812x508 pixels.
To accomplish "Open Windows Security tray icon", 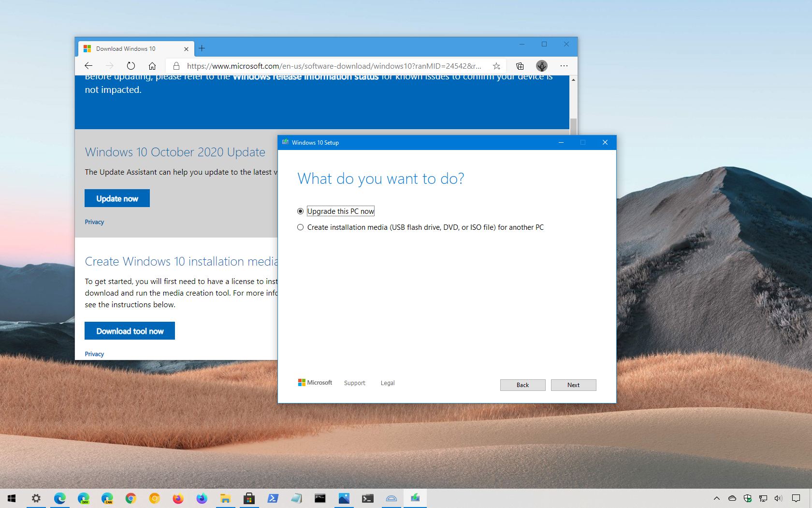I will coord(748,498).
